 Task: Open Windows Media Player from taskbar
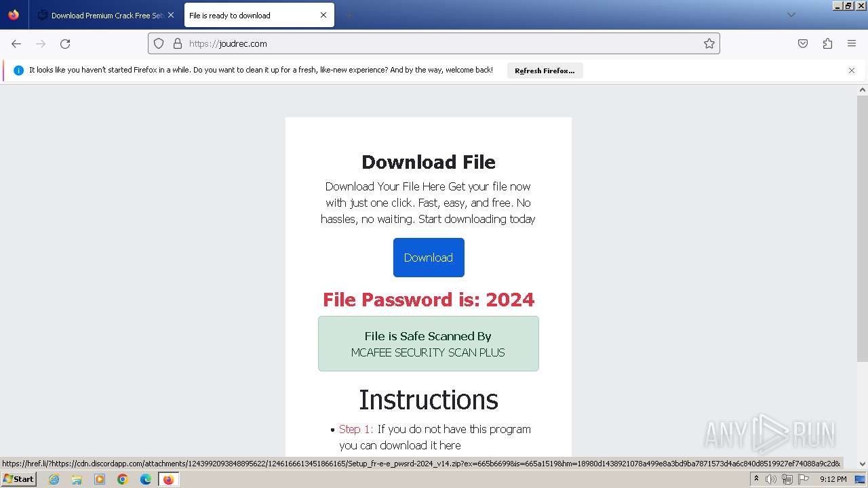click(x=100, y=479)
